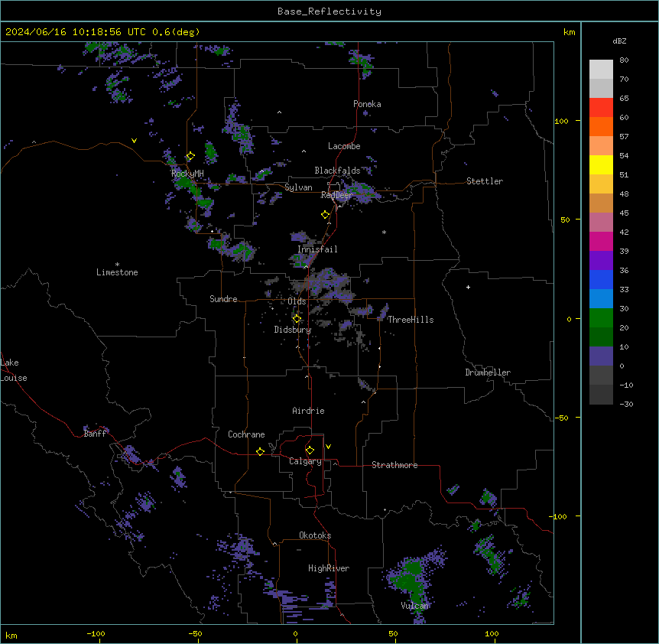Select the Lake Louise map label

coord(14,370)
